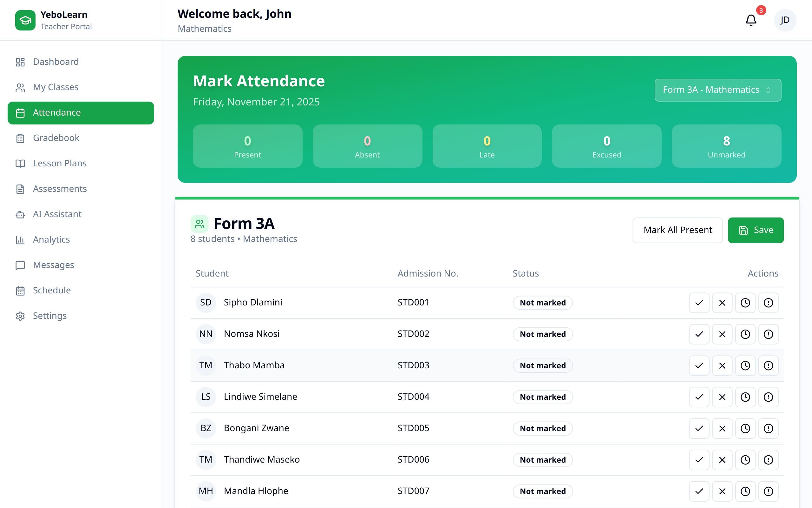812x508 pixels.
Task: Go to Dashboard in the sidebar
Action: 81,62
